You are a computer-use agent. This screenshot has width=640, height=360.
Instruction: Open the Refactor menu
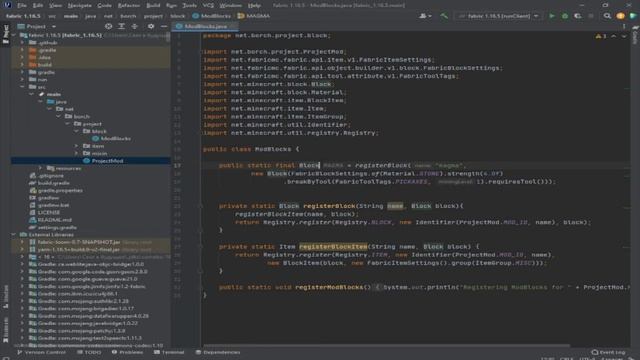pyautogui.click(x=129, y=5)
